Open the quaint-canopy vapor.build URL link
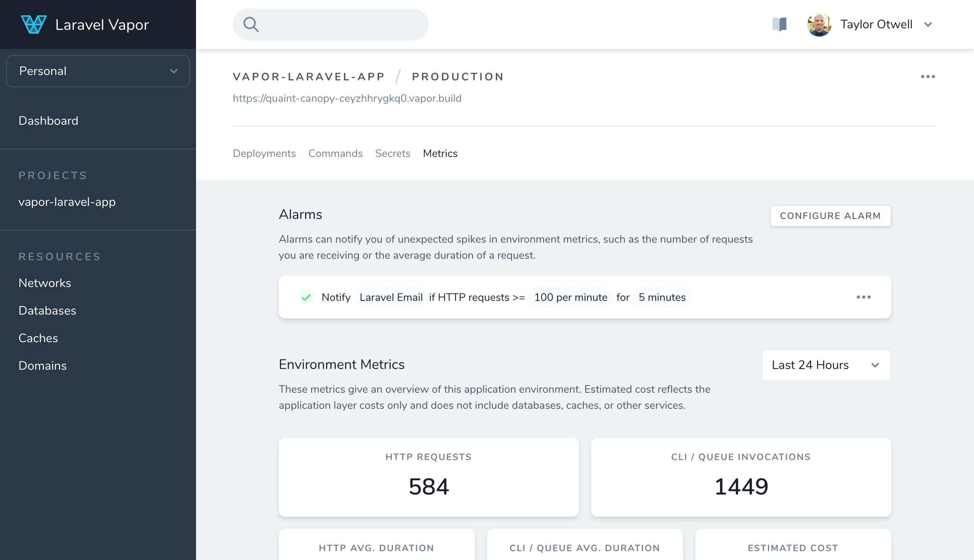Image resolution: width=974 pixels, height=560 pixels. tap(347, 98)
